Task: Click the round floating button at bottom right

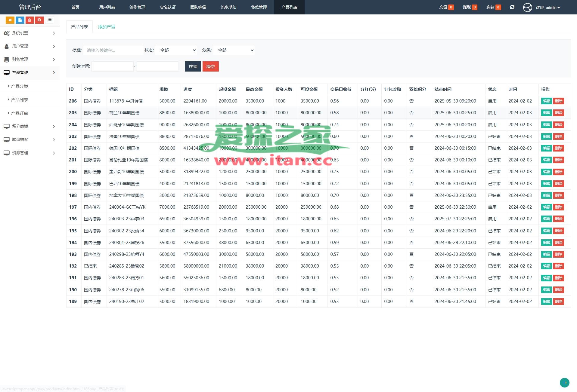Action: (564, 383)
